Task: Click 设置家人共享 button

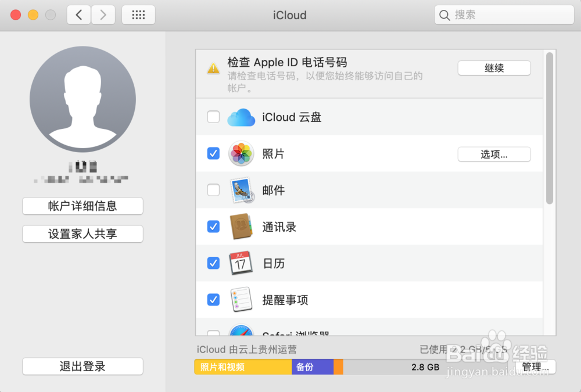Action: (83, 234)
